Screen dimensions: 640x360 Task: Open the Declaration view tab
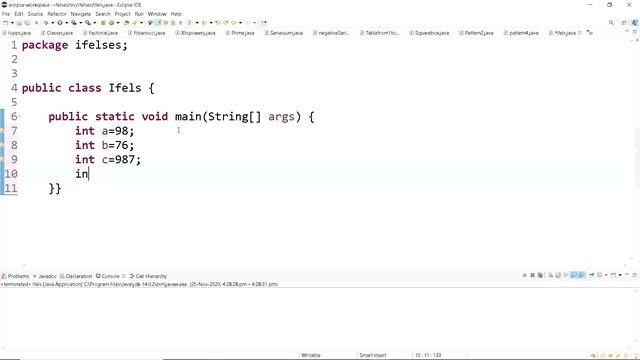pyautogui.click(x=76, y=276)
